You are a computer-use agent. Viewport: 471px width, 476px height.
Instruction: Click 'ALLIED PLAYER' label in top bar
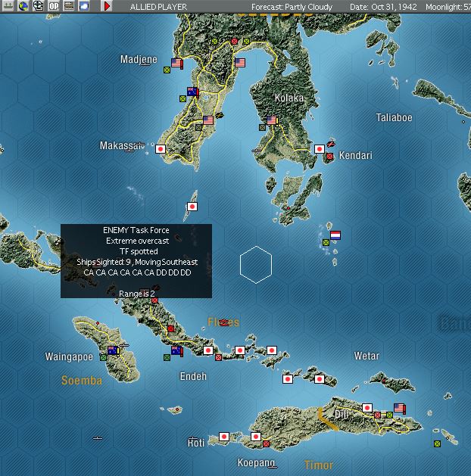(x=158, y=7)
